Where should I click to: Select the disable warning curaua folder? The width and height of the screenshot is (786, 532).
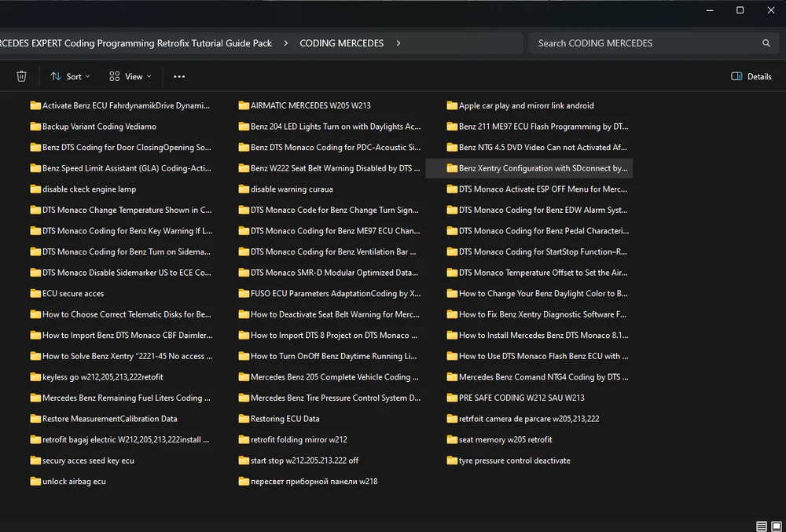[292, 189]
